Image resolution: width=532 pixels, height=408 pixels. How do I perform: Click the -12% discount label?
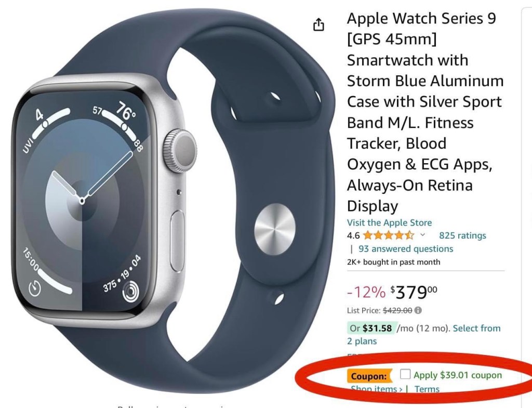pos(366,292)
